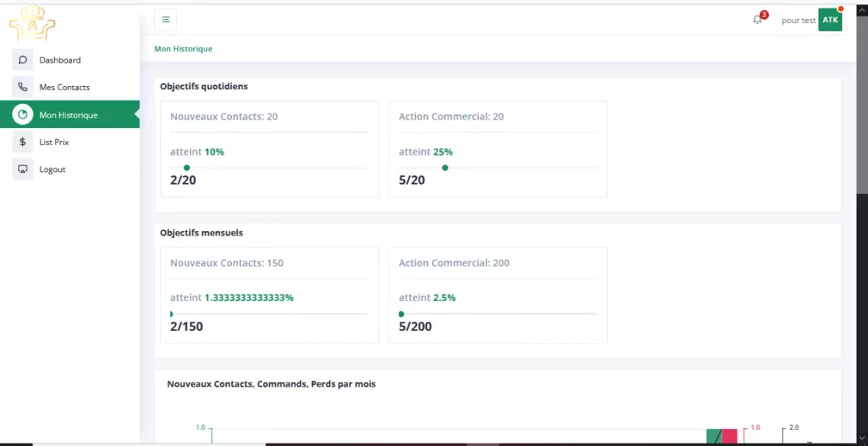The height and width of the screenshot is (446, 868).
Task: Click the Logout link in the sidebar
Action: point(52,169)
